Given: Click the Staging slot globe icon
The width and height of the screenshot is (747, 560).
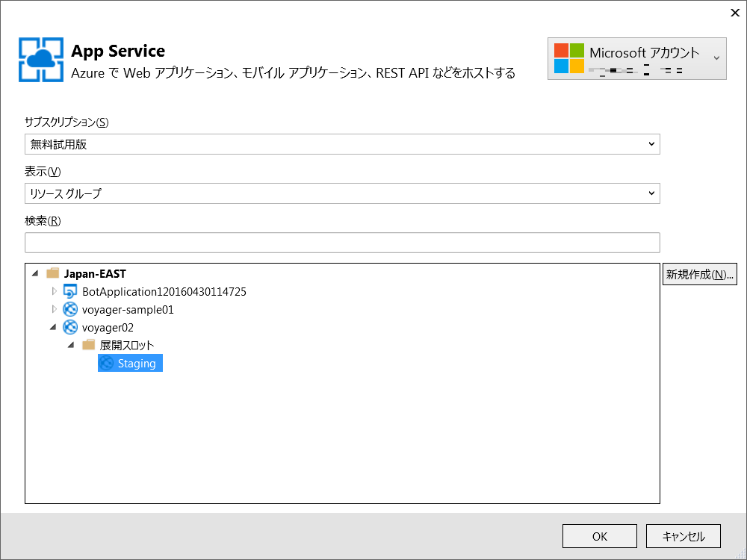Looking at the screenshot, I should click(106, 363).
